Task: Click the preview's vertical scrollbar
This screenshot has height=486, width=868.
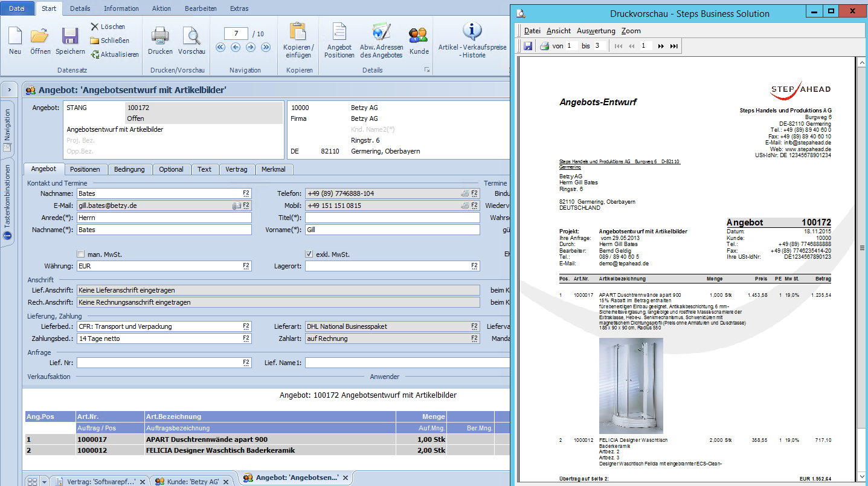Action: pos(861,271)
